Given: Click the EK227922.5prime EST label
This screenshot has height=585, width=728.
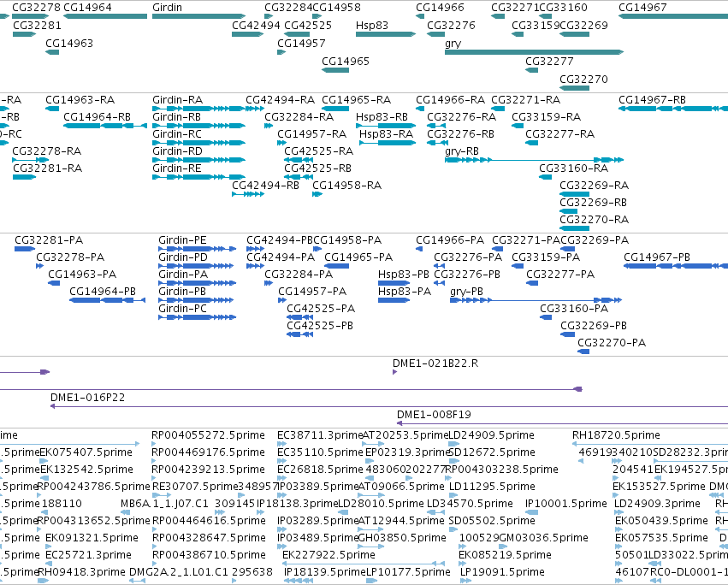Looking at the screenshot, I should (328, 555).
